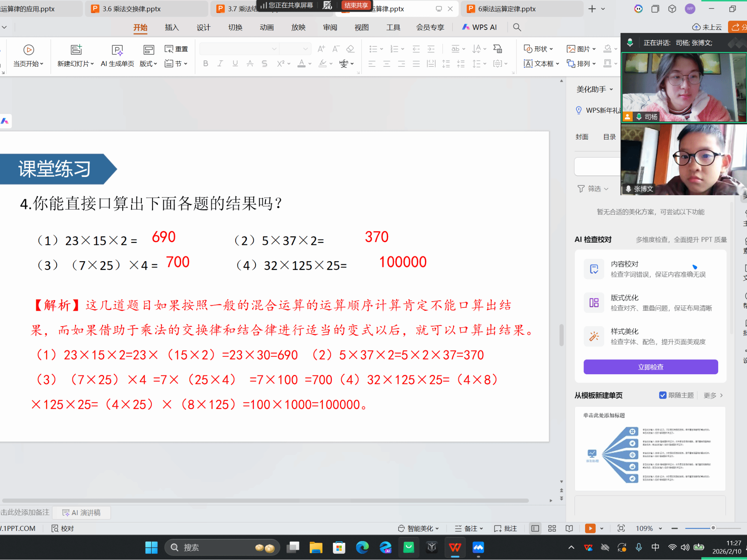Click the More (更多) templates link

click(x=713, y=395)
